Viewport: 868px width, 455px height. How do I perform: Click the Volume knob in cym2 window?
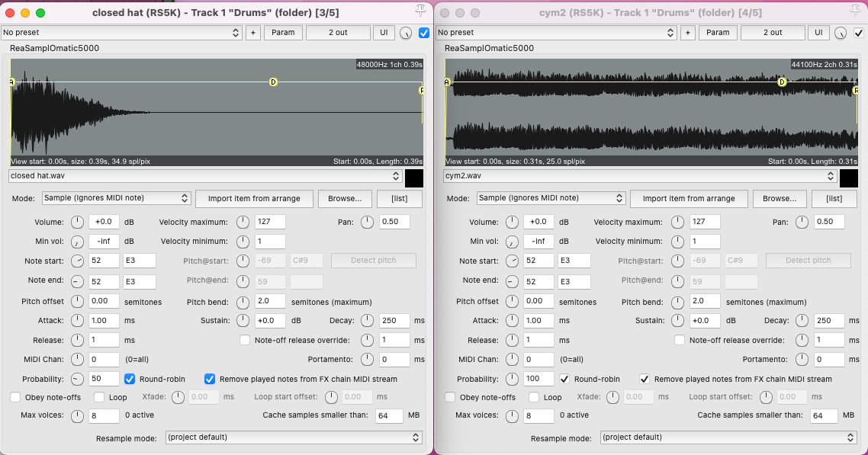512,223
